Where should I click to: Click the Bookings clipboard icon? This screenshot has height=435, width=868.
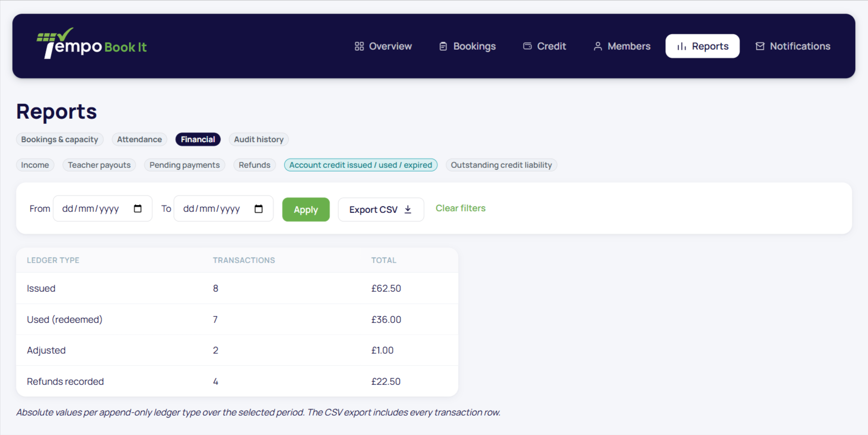[x=443, y=46]
